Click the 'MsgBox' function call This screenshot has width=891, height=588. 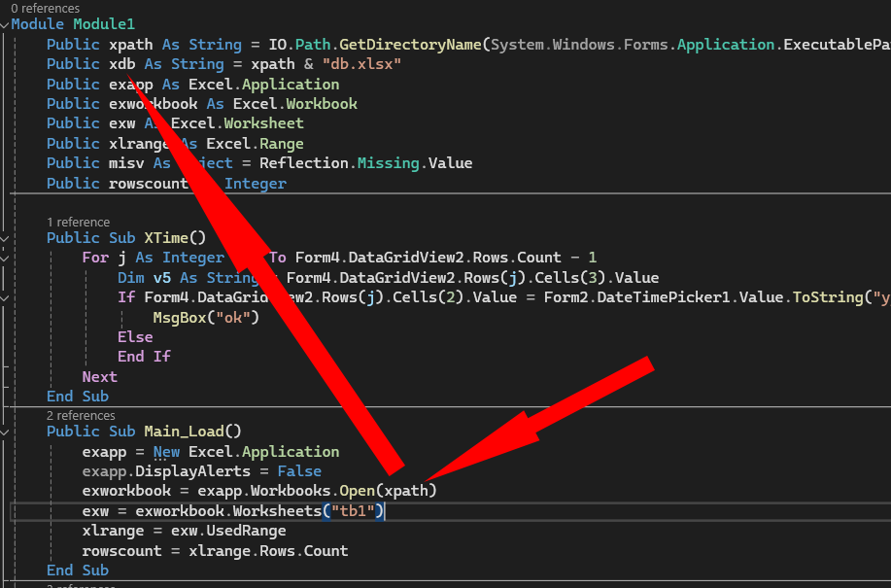pyautogui.click(x=180, y=318)
